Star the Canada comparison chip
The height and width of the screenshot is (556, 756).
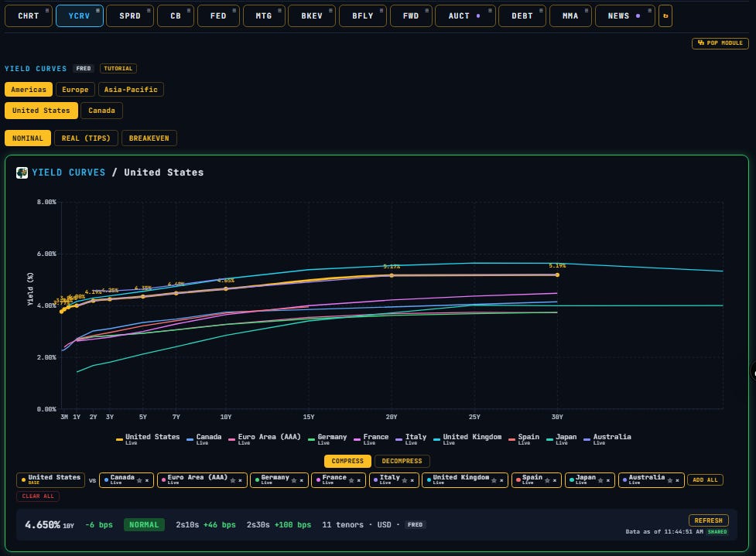click(x=139, y=480)
